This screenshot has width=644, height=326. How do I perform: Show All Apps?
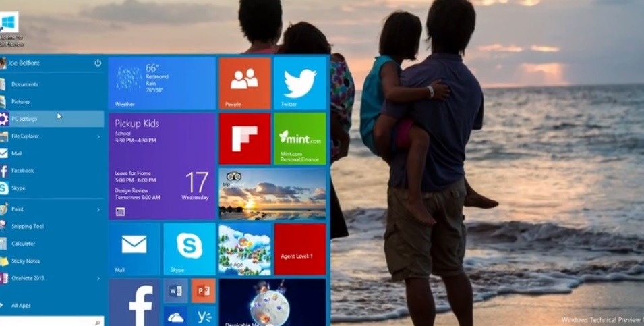[x=52, y=306]
